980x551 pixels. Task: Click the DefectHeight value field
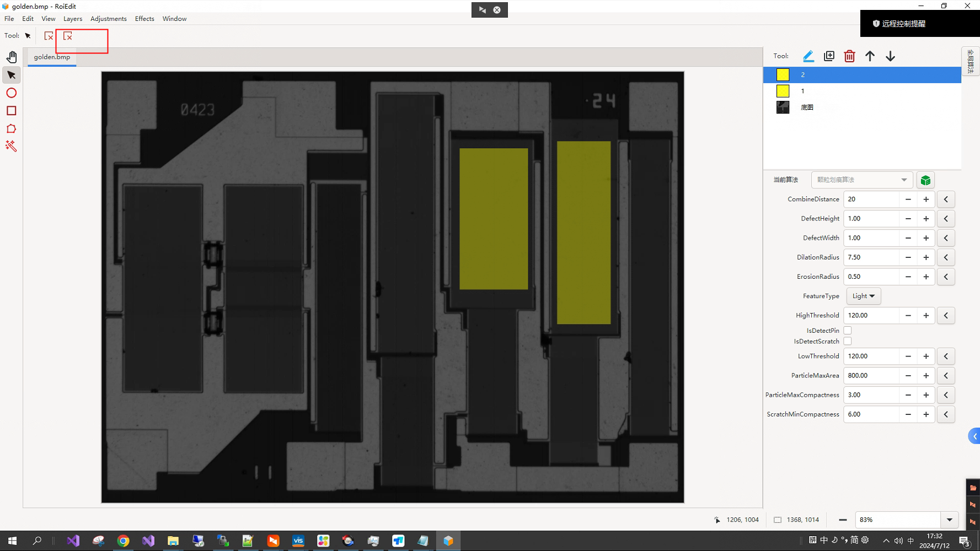point(871,219)
